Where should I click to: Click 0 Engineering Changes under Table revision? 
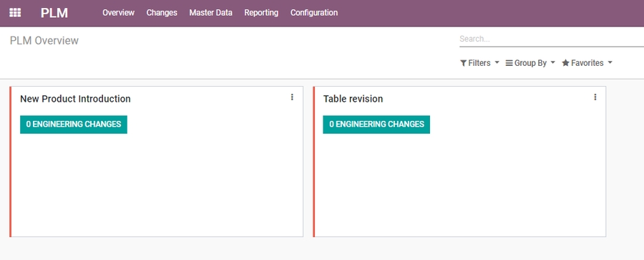pos(376,124)
